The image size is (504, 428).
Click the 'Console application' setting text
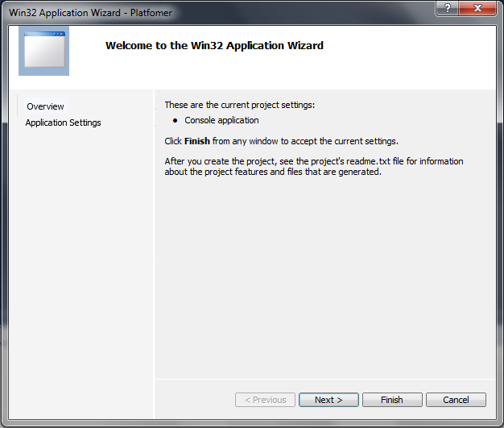pyautogui.click(x=221, y=121)
